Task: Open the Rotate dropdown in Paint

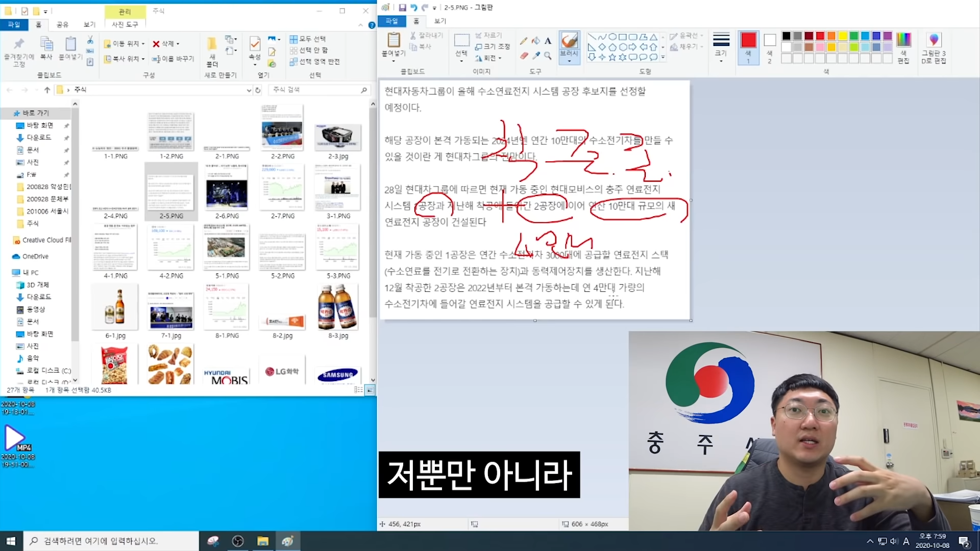Action: pyautogui.click(x=488, y=58)
